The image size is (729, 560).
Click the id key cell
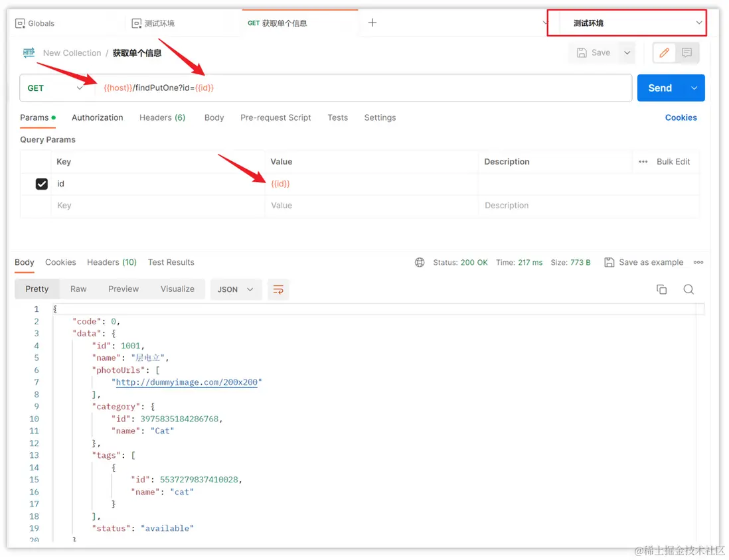158,184
